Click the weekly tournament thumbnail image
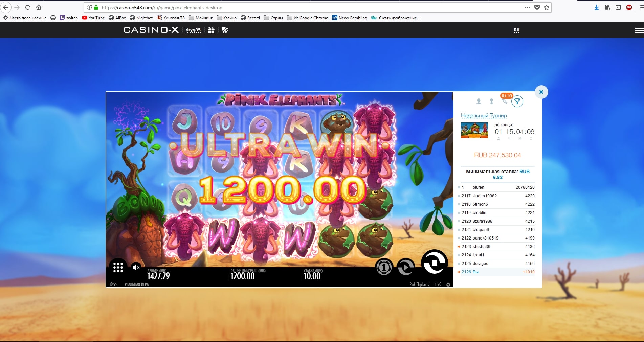Viewport: 644px width, 342px height. (x=474, y=130)
